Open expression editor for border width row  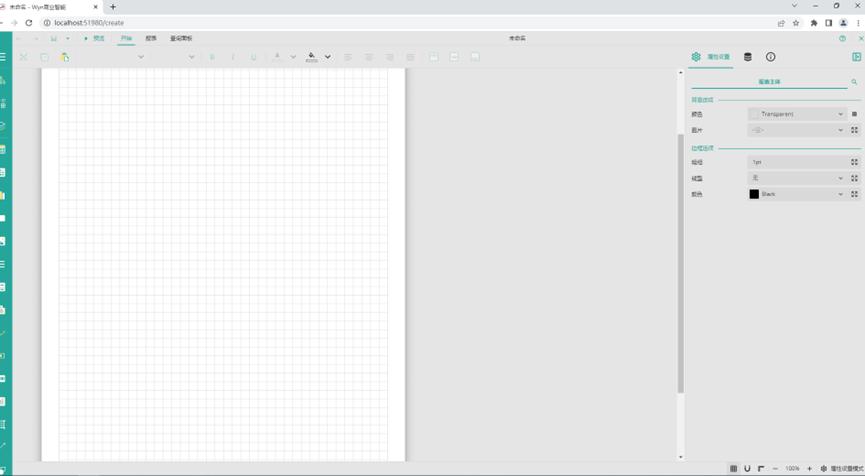[x=855, y=162]
